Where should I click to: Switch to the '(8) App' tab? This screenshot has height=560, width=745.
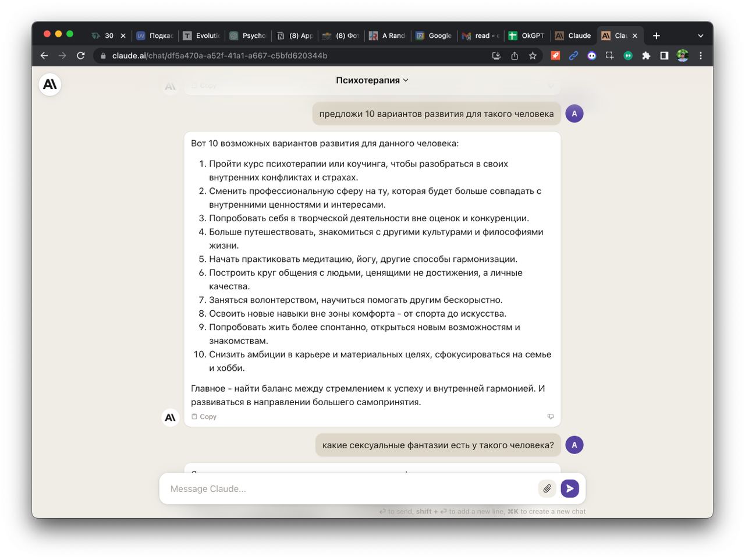click(295, 36)
